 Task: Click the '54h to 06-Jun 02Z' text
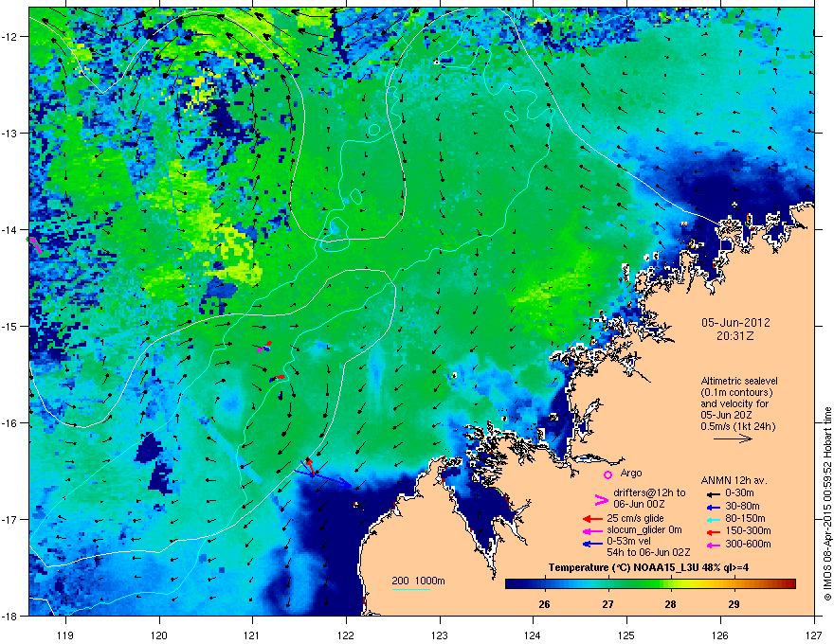coord(648,552)
